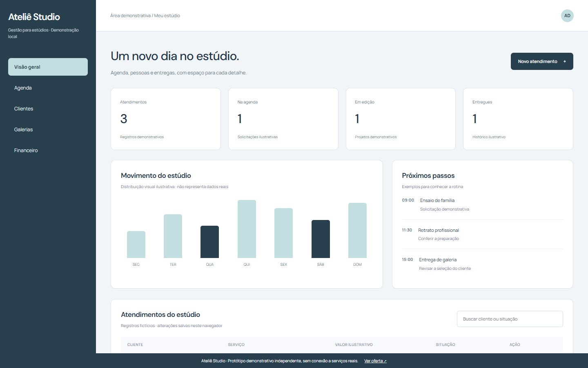Open the Galerias page
This screenshot has height=368, width=588.
(x=48, y=129)
